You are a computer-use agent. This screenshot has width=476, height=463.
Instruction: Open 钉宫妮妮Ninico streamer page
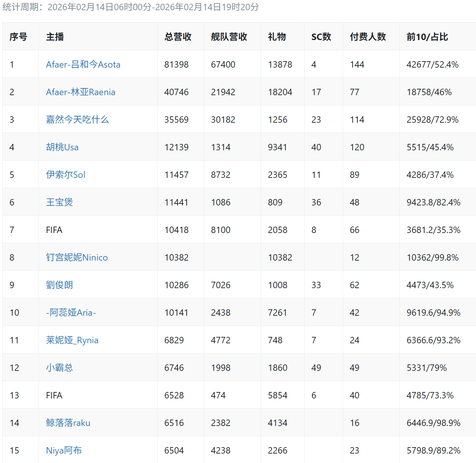[x=77, y=258]
